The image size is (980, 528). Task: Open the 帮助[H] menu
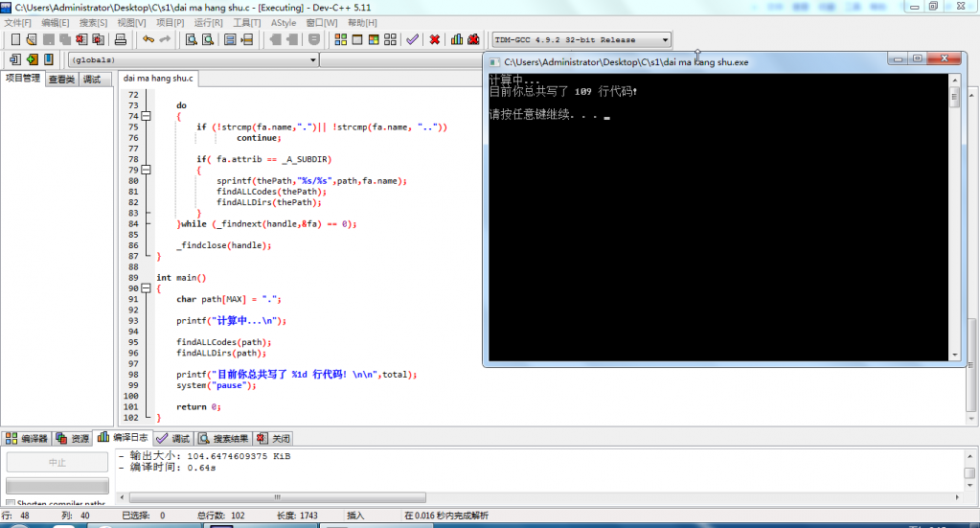tap(362, 22)
